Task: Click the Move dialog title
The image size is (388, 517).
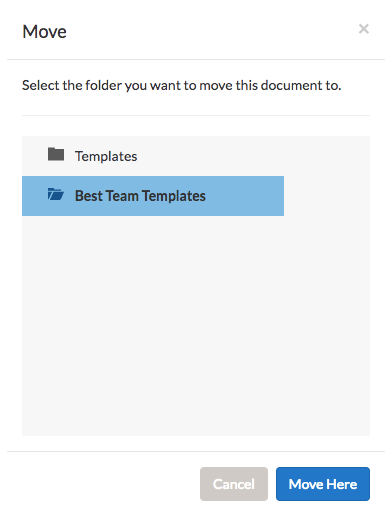Action: pyautogui.click(x=44, y=32)
